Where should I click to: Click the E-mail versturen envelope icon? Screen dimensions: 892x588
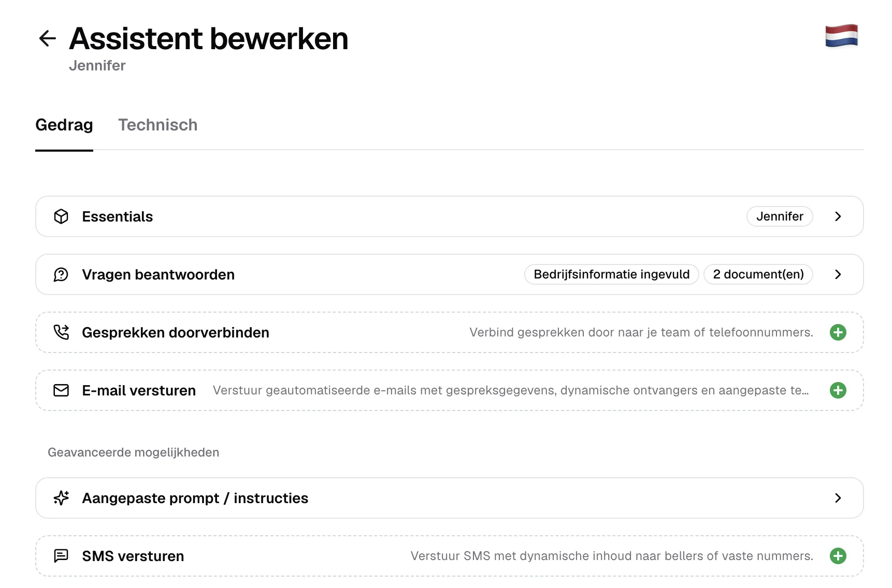61,390
